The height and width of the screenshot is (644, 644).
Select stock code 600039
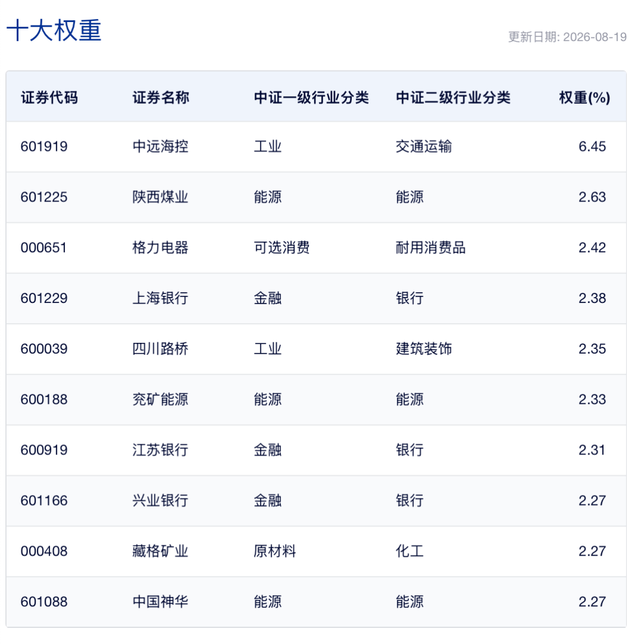pos(44,349)
